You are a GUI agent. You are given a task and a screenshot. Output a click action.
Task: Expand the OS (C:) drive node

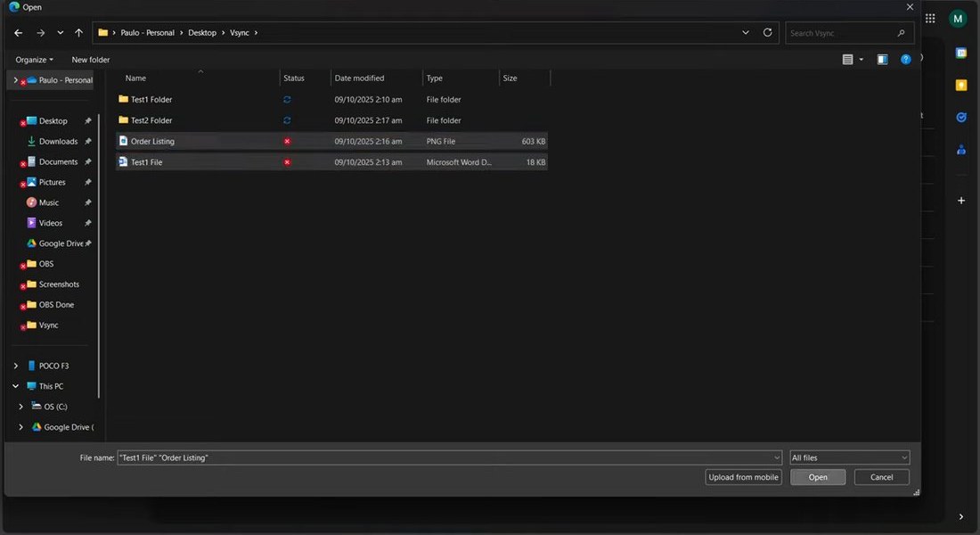pos(20,407)
